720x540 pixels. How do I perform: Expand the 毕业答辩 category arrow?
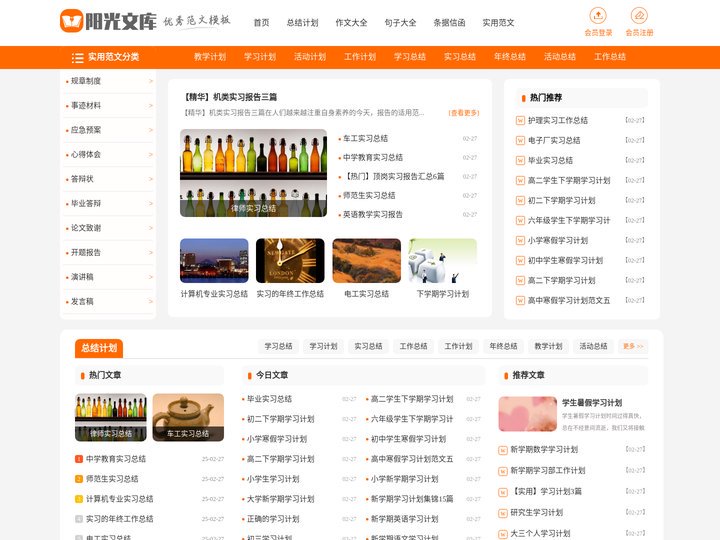[x=150, y=203]
